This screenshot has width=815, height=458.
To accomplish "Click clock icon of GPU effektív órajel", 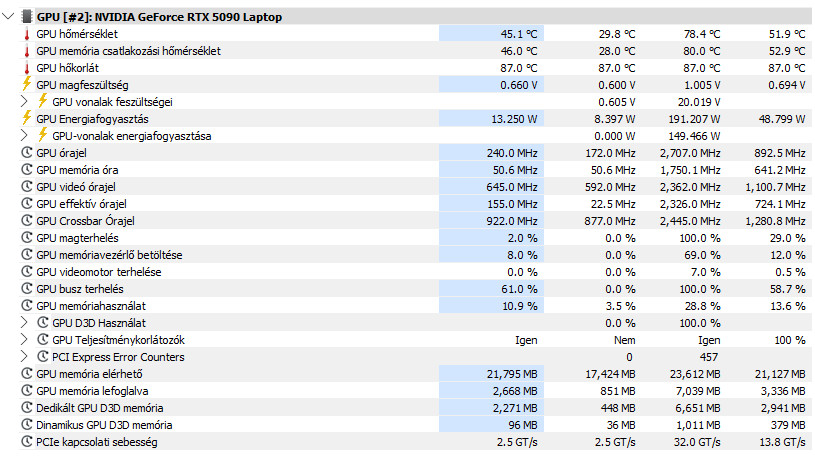I will (x=27, y=204).
